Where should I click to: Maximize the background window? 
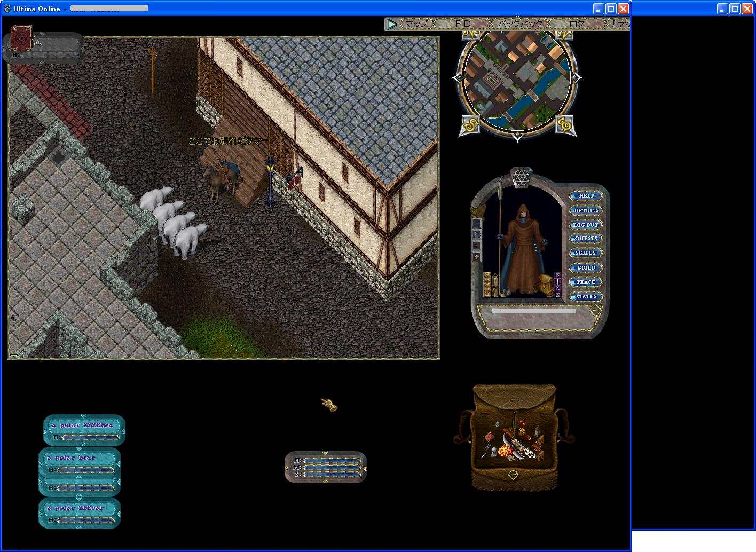pos(735,9)
